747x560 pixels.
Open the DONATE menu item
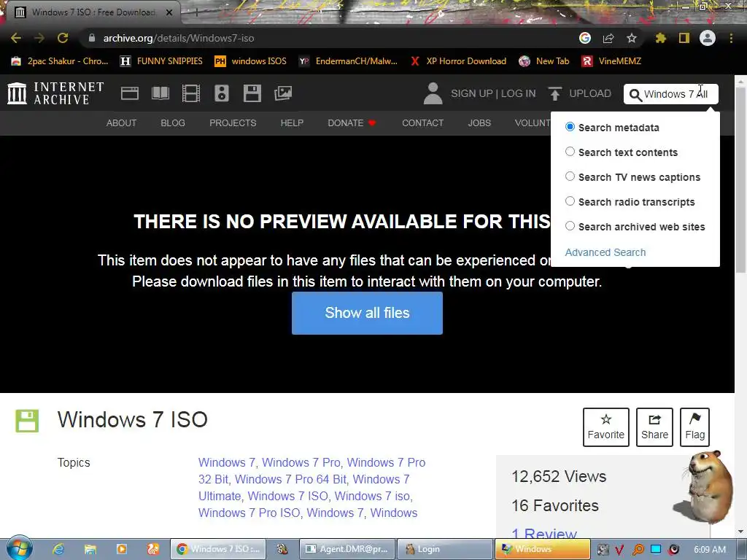[x=352, y=122]
